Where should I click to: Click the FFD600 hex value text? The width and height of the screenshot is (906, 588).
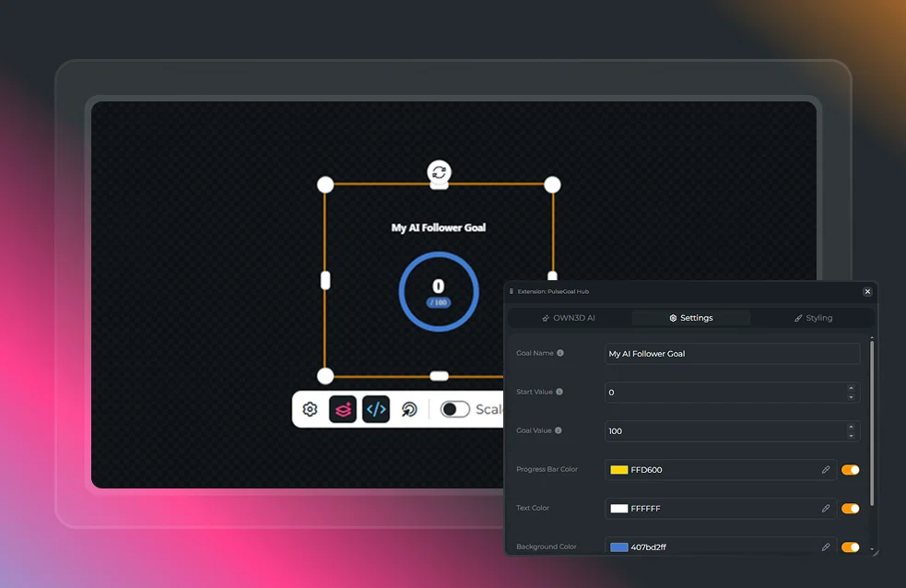(647, 470)
